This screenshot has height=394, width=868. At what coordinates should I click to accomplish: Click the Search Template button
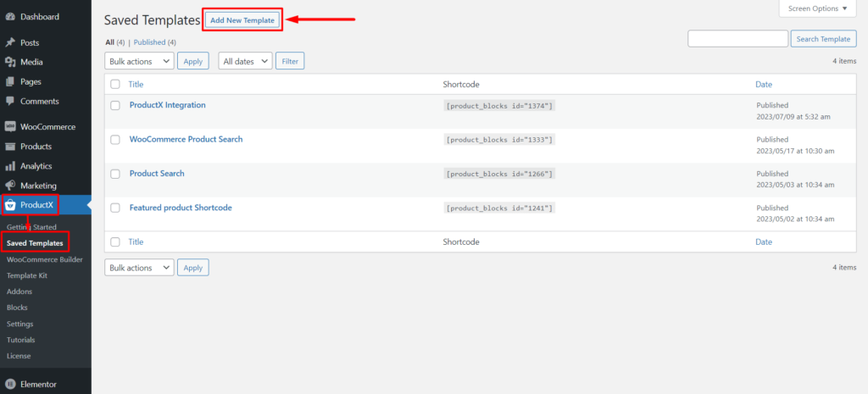pos(824,39)
